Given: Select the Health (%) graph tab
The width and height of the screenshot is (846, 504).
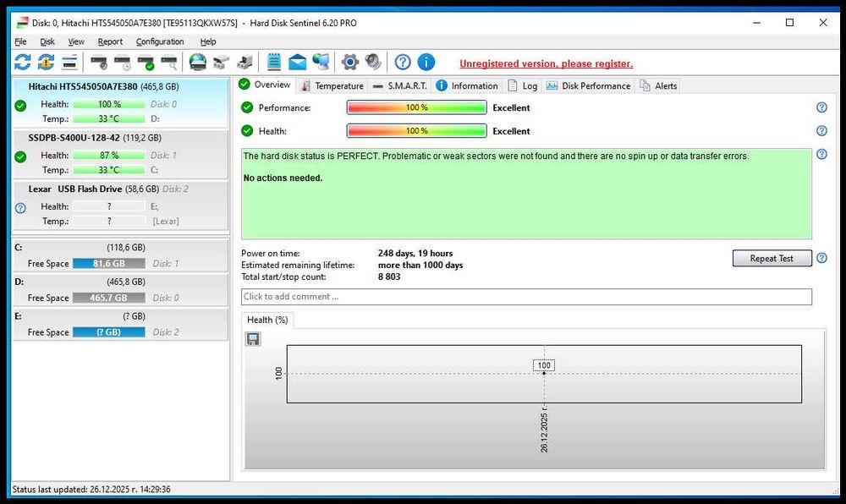Looking at the screenshot, I should point(267,320).
